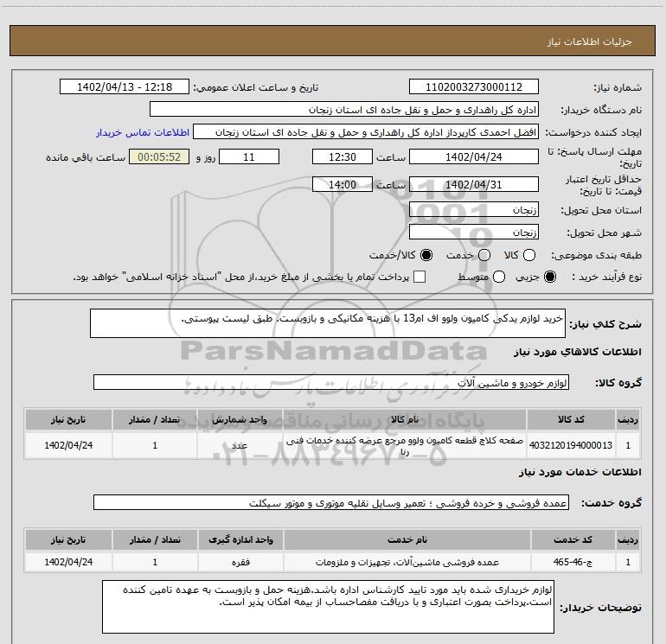This screenshot has width=666, height=644.
Task: Click the deadline time field 12:30
Action: click(x=343, y=156)
